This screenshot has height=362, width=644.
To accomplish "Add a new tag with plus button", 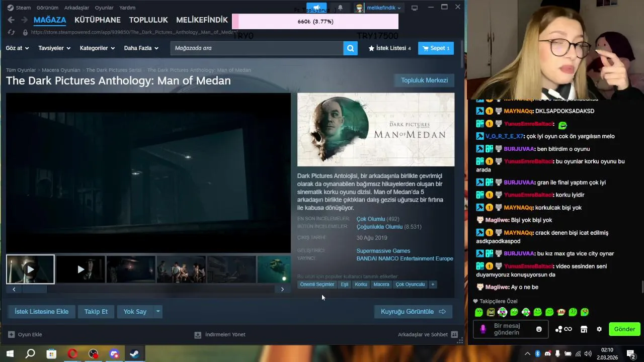I will click(x=432, y=285).
